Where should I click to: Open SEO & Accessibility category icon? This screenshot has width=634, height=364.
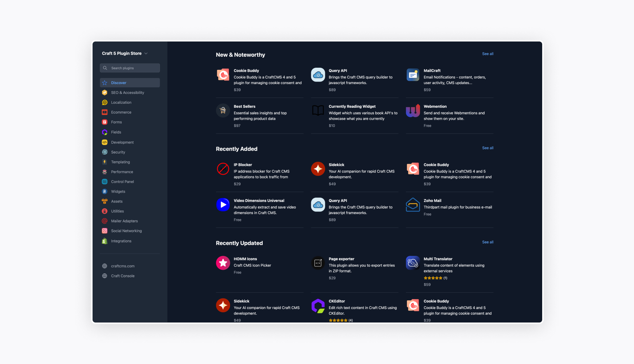tap(105, 93)
